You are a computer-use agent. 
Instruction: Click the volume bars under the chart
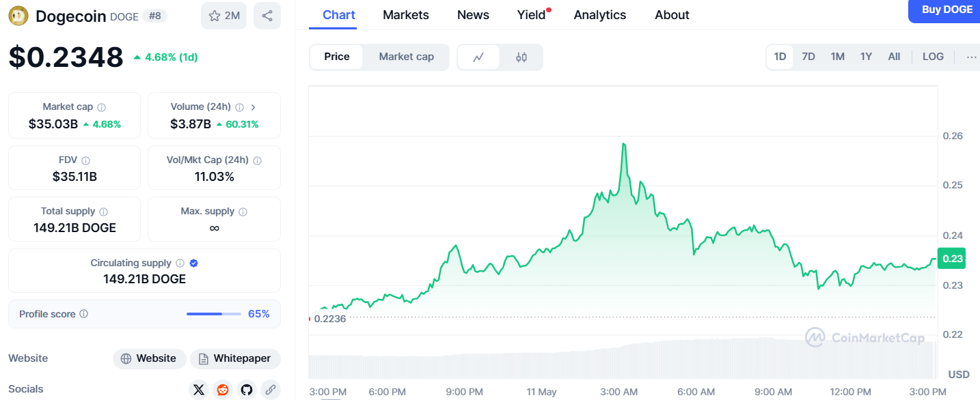pos(622,359)
